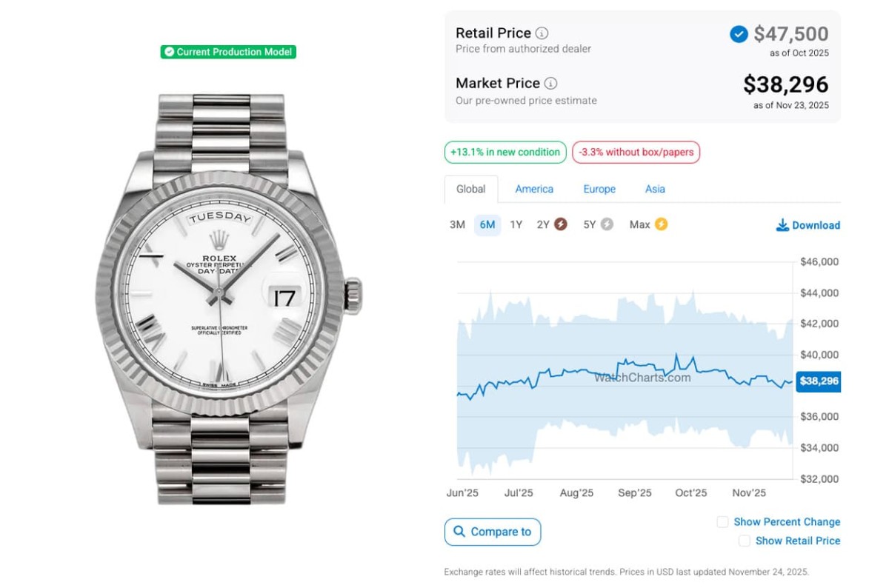The height and width of the screenshot is (588, 889).
Task: Click the +13.1% in new condition pill
Action: pos(505,153)
